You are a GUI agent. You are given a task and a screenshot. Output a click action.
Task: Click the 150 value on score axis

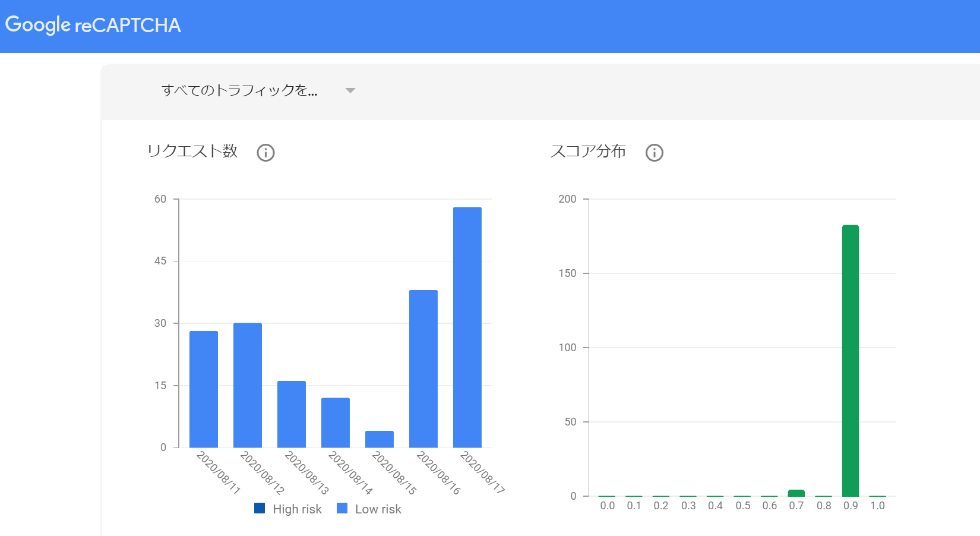tap(567, 273)
